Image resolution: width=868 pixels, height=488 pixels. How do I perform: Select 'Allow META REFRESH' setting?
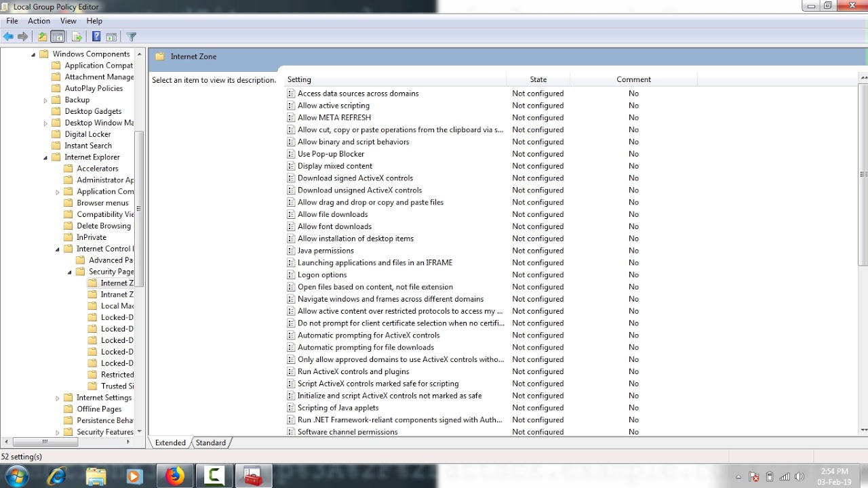(334, 118)
